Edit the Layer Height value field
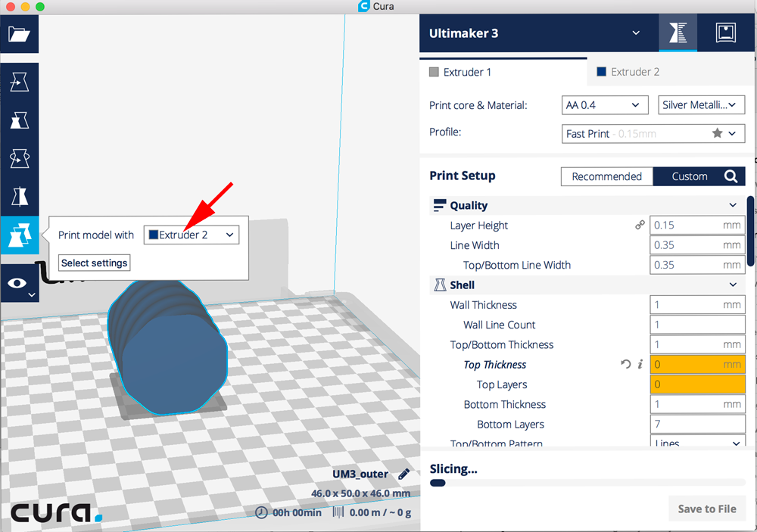The width and height of the screenshot is (757, 532). click(697, 226)
